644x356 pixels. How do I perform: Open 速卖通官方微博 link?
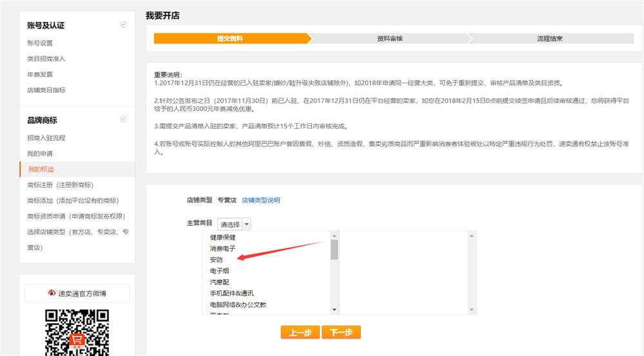82,293
